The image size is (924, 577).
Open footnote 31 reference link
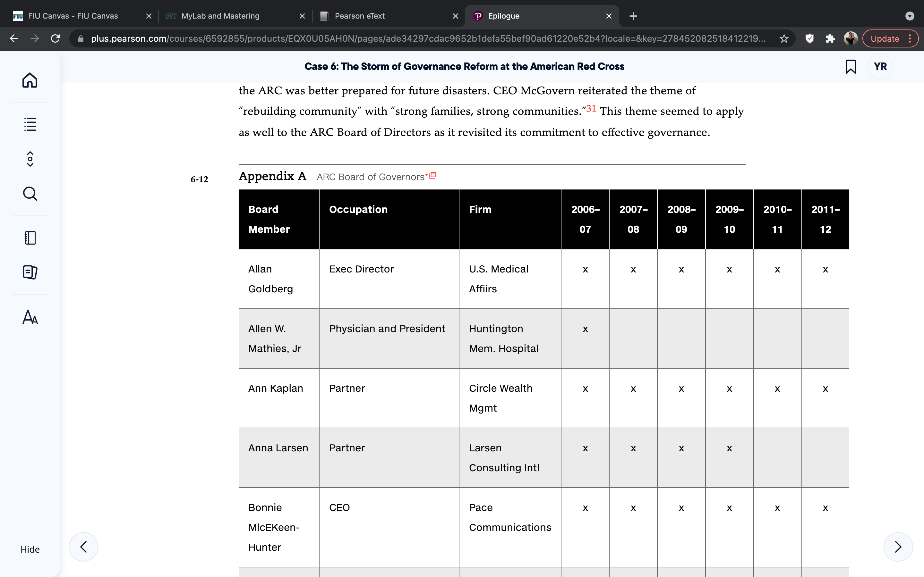[591, 108]
